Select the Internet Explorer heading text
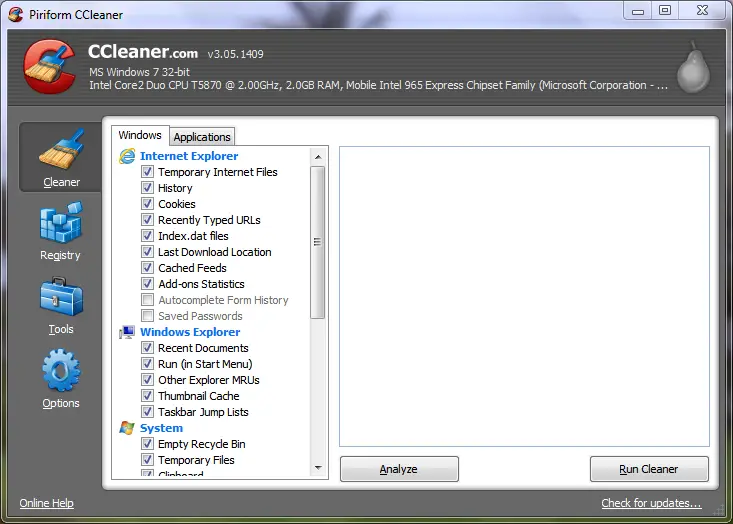 coord(189,156)
